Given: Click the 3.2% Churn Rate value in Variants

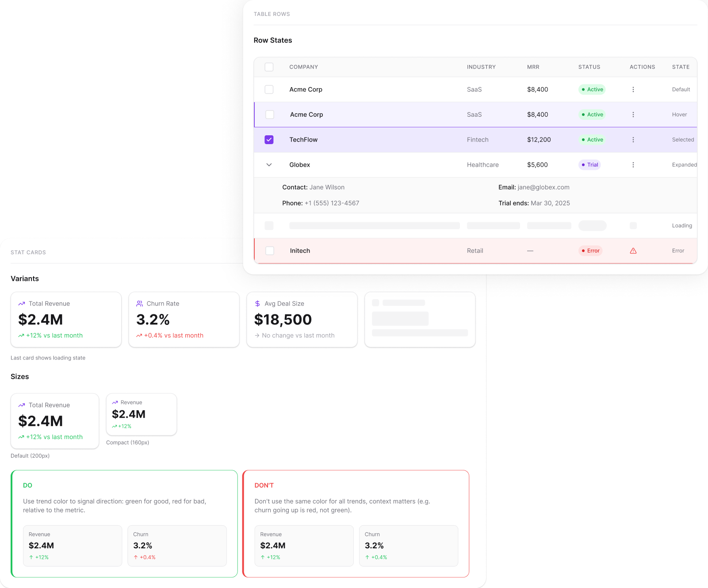Looking at the screenshot, I should click(x=153, y=320).
